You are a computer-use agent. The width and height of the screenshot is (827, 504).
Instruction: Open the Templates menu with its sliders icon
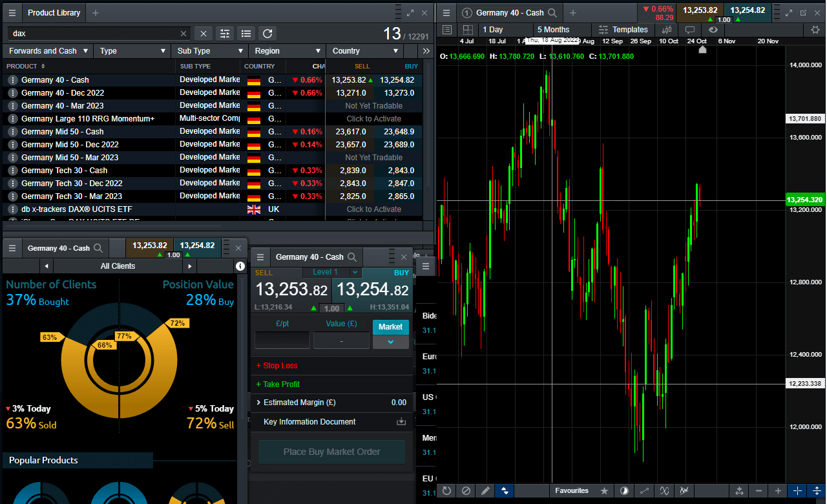(603, 29)
